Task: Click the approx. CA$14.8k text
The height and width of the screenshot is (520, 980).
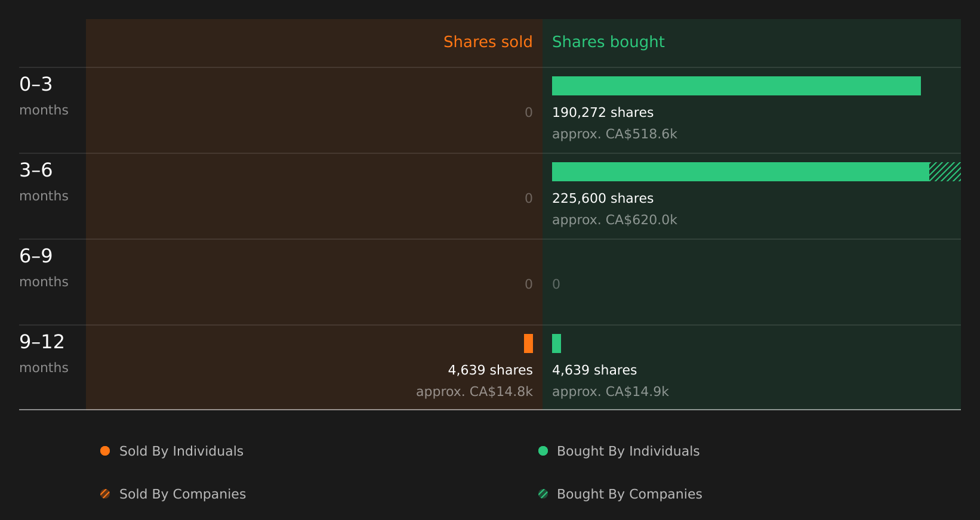Action: [x=474, y=392]
